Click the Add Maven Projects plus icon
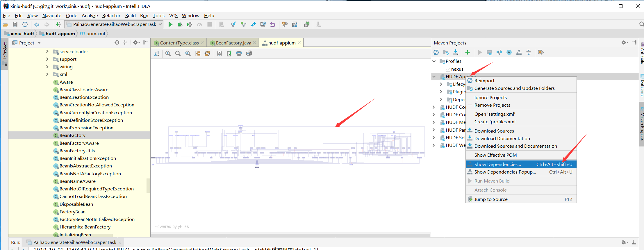 point(468,52)
